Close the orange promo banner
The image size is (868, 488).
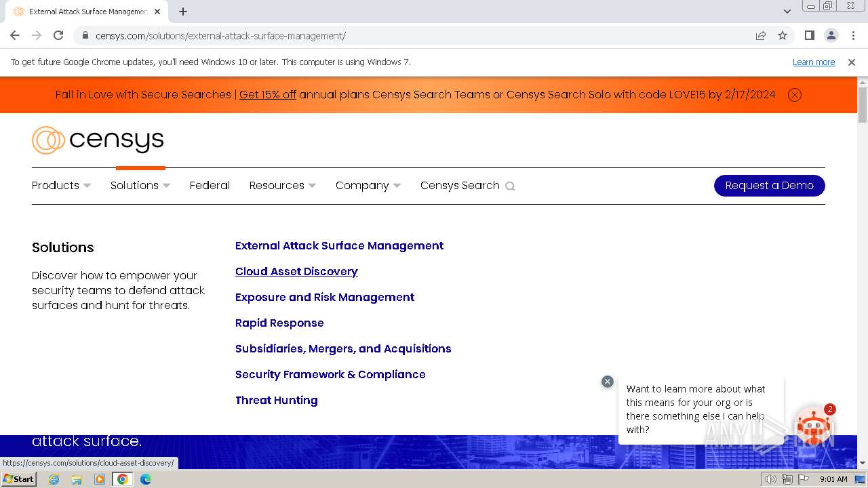point(795,95)
